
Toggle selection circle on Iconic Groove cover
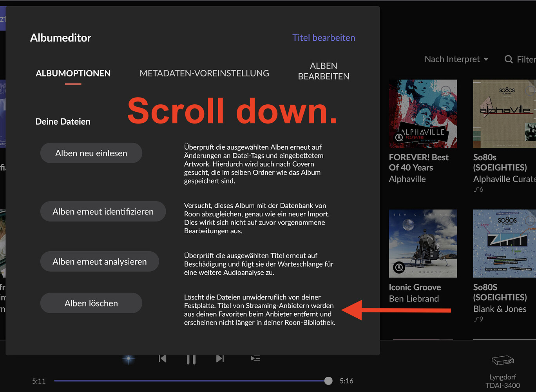(445, 221)
